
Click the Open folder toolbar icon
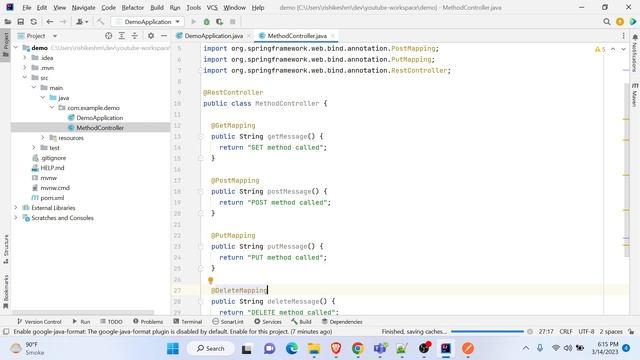click(7, 22)
